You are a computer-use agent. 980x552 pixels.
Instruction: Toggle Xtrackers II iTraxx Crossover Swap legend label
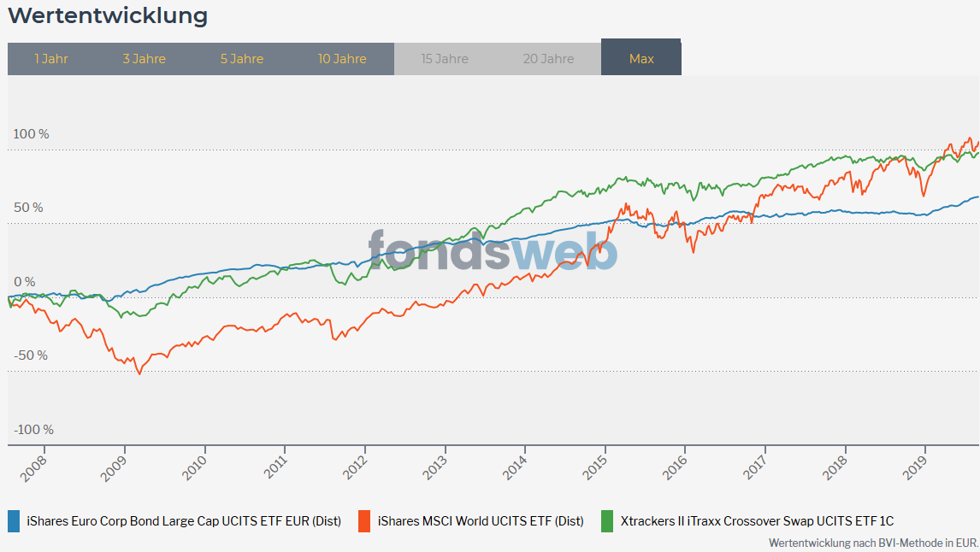pos(757,520)
